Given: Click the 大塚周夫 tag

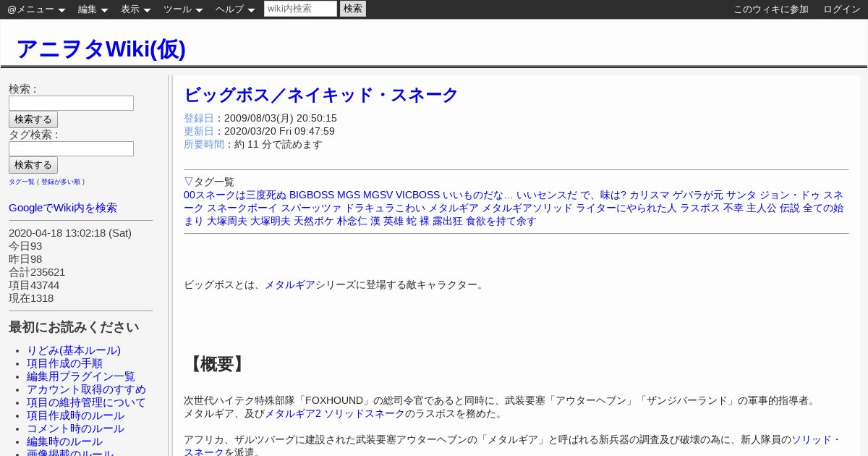Looking at the screenshot, I should (227, 221).
